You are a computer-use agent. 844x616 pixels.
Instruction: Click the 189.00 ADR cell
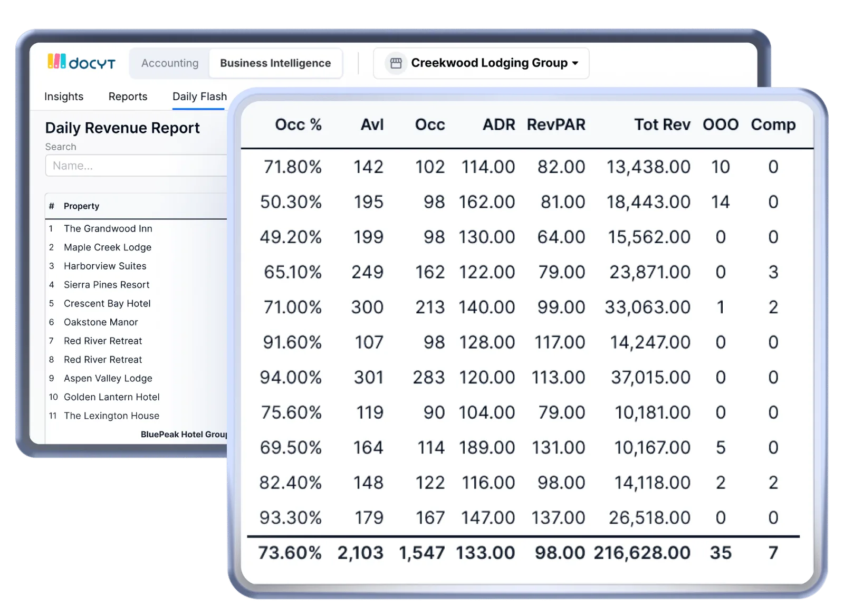(486, 448)
